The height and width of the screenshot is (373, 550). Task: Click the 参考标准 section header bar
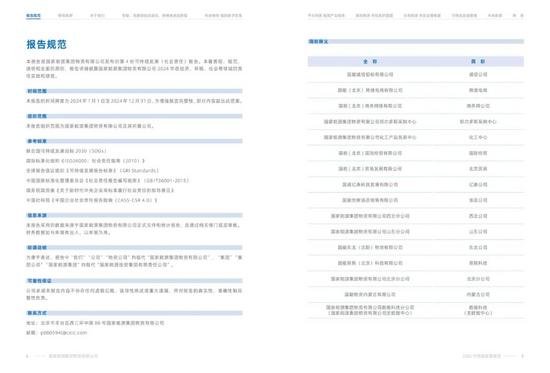[134, 141]
